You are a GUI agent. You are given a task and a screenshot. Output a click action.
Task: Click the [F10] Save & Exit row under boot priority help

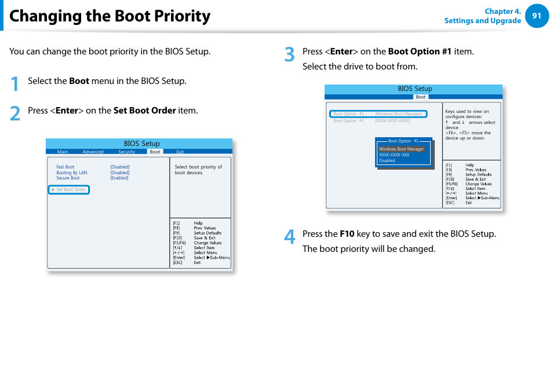tap(194, 238)
